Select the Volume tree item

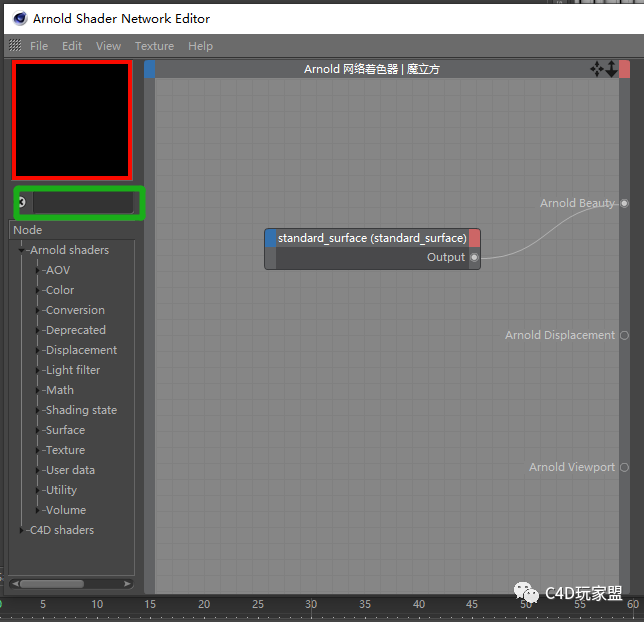(66, 510)
